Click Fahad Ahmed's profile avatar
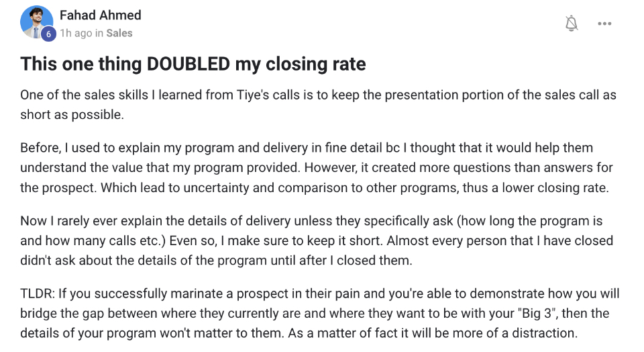Viewport: 644px width, 352px height. coord(36,22)
